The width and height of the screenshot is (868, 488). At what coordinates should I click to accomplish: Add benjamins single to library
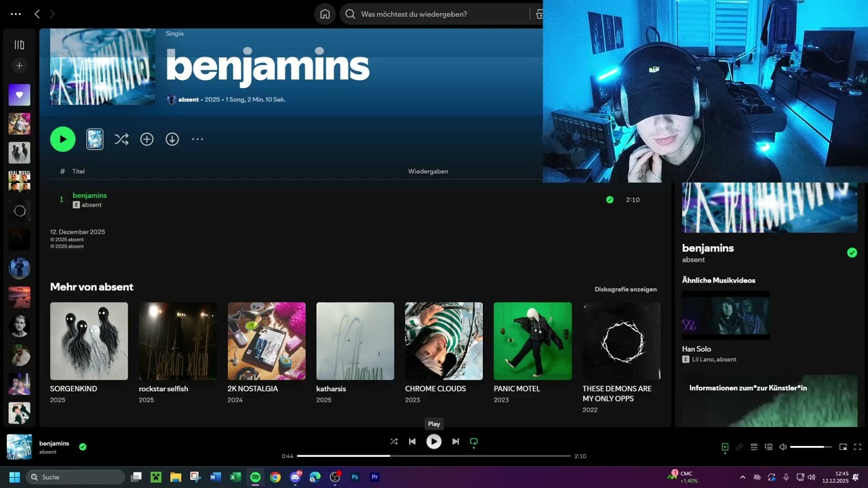[146, 139]
